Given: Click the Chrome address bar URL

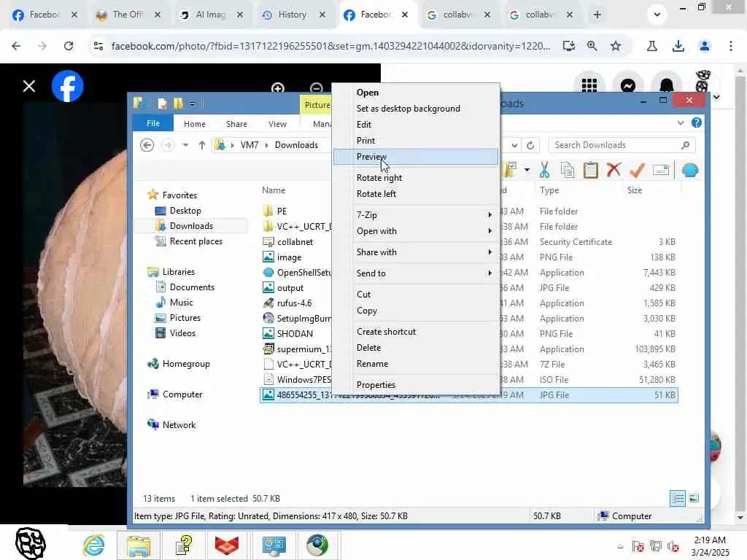Looking at the screenshot, I should click(330, 46).
